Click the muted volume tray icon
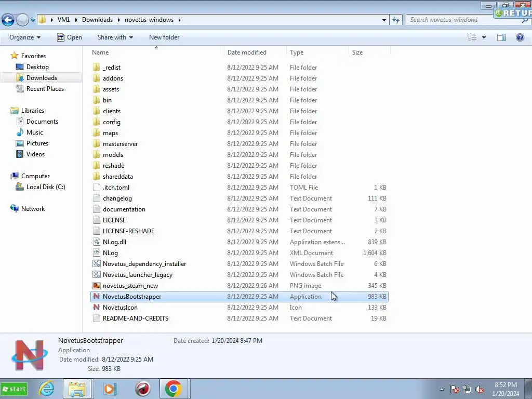This screenshot has width=532, height=399. point(480,389)
